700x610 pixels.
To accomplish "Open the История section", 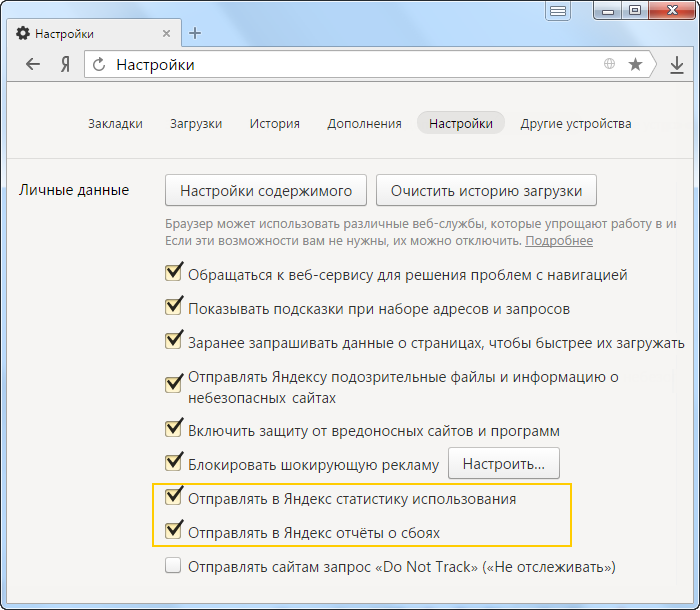I will (275, 124).
